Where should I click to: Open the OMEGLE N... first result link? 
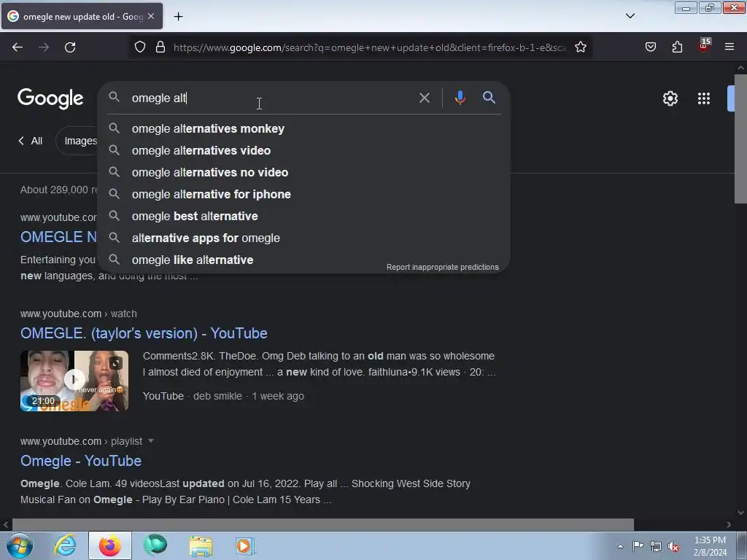point(58,237)
